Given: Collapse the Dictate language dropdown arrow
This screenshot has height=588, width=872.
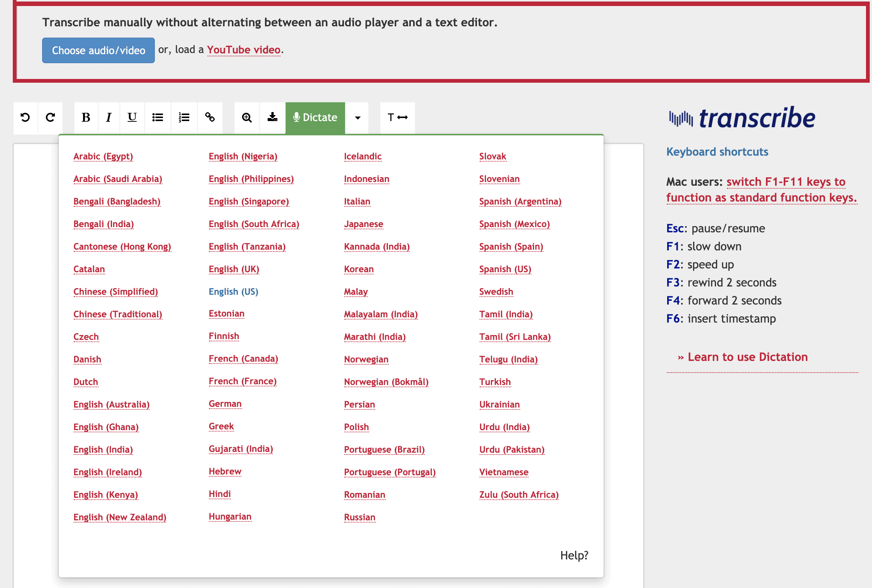Looking at the screenshot, I should [357, 118].
